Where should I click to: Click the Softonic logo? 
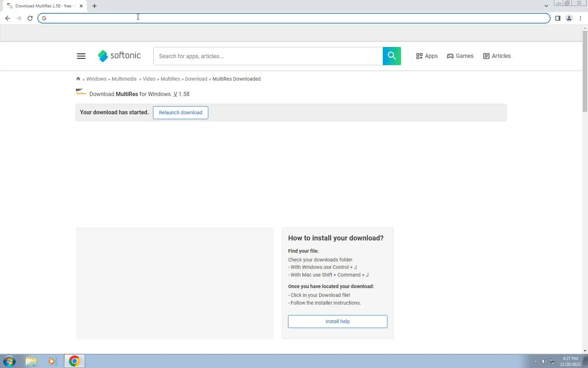119,56
